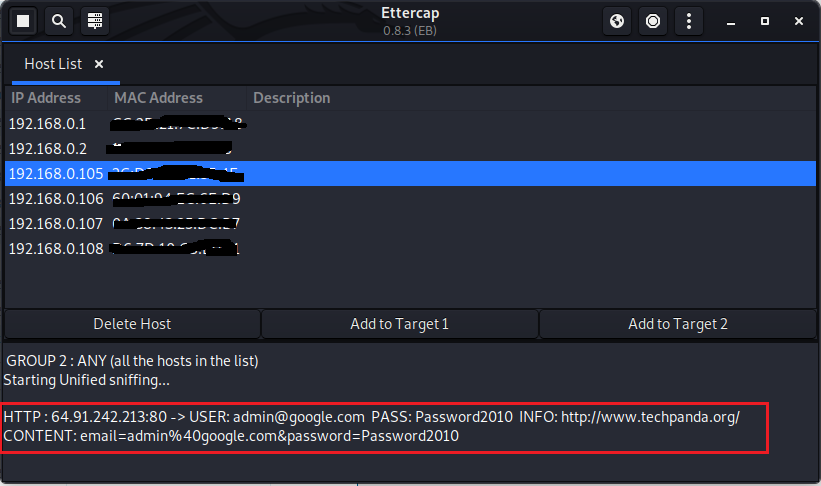This screenshot has height=486, width=821.
Task: Close the Host List tab
Action: [x=99, y=64]
